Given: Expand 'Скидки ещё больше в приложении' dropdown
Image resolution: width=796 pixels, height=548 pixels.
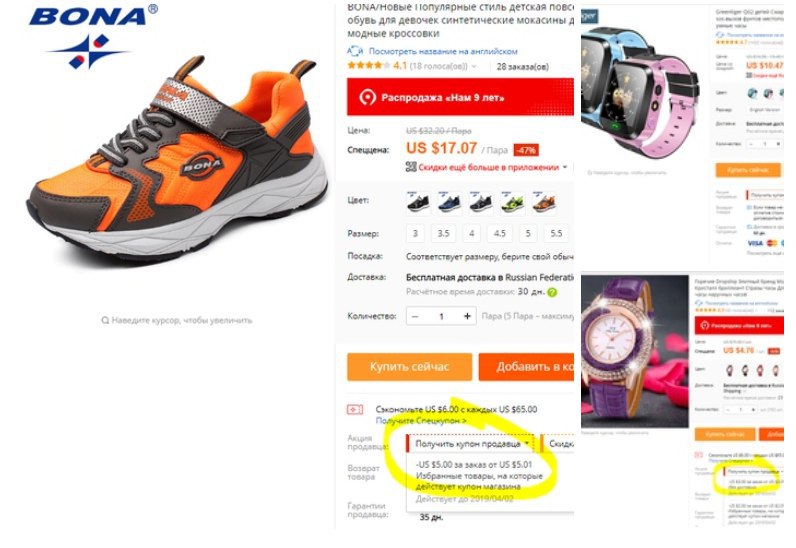Looking at the screenshot, I should pyautogui.click(x=564, y=167).
